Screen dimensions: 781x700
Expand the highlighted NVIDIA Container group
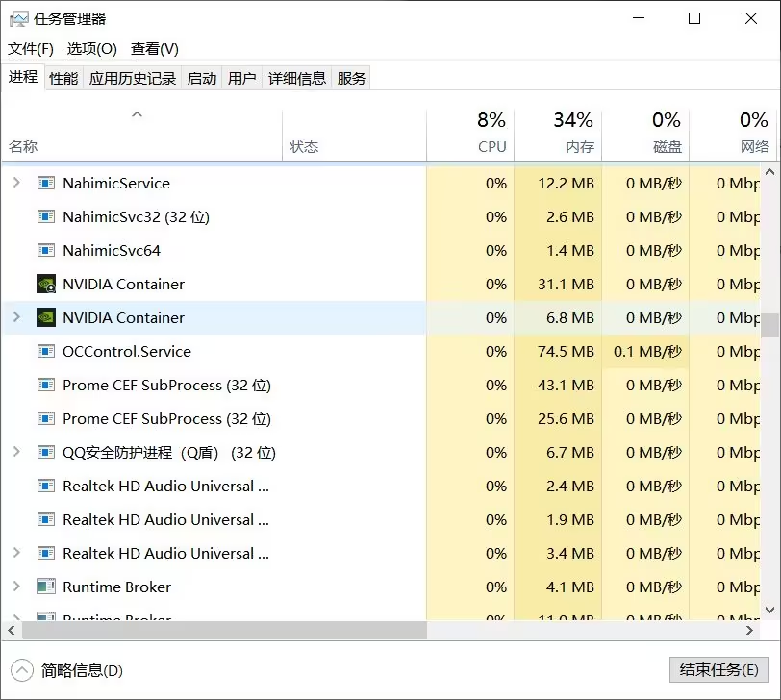coord(16,317)
